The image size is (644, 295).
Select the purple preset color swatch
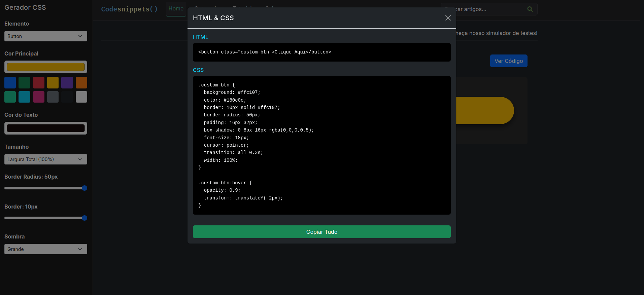pyautogui.click(x=67, y=83)
